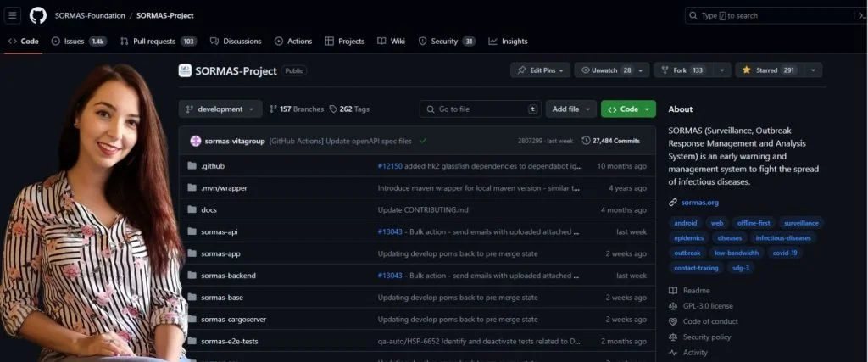Open the green Code dropdown button
The height and width of the screenshot is (362, 868).
[x=628, y=109]
